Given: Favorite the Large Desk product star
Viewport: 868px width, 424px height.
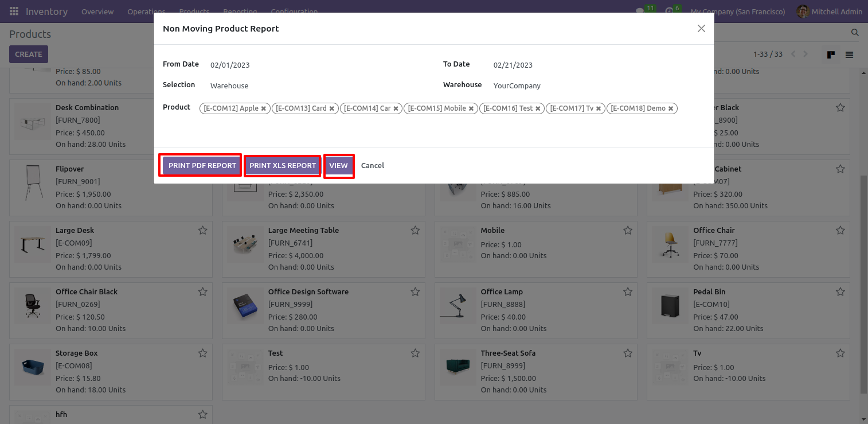Looking at the screenshot, I should pyautogui.click(x=202, y=230).
